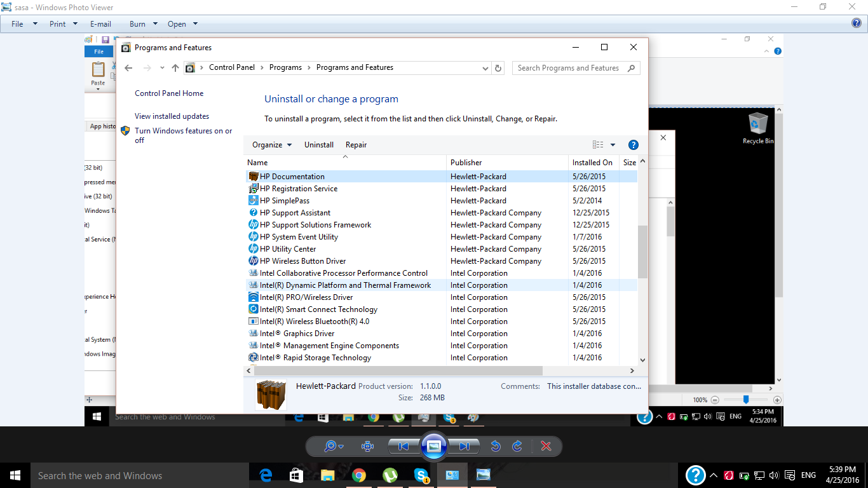The width and height of the screenshot is (868, 488).
Task: Delete the photo with the red X
Action: point(546,446)
